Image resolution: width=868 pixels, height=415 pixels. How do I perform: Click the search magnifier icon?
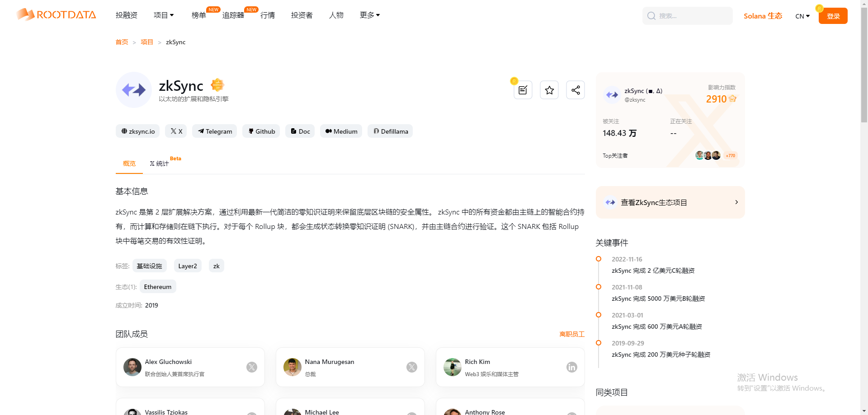pyautogui.click(x=651, y=16)
